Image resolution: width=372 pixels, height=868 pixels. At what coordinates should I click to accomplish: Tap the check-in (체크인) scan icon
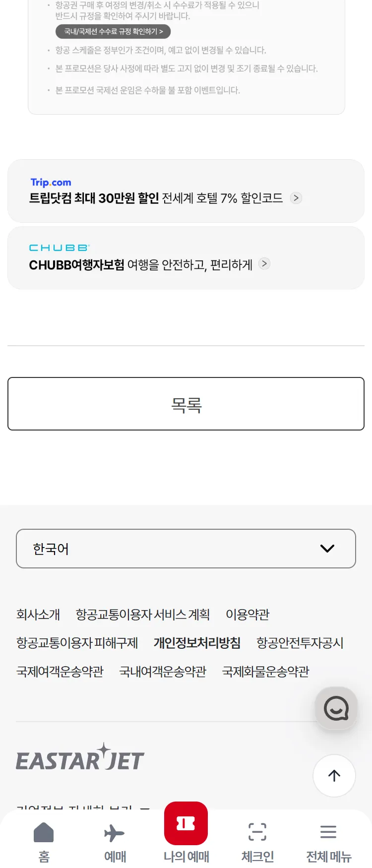click(x=257, y=832)
